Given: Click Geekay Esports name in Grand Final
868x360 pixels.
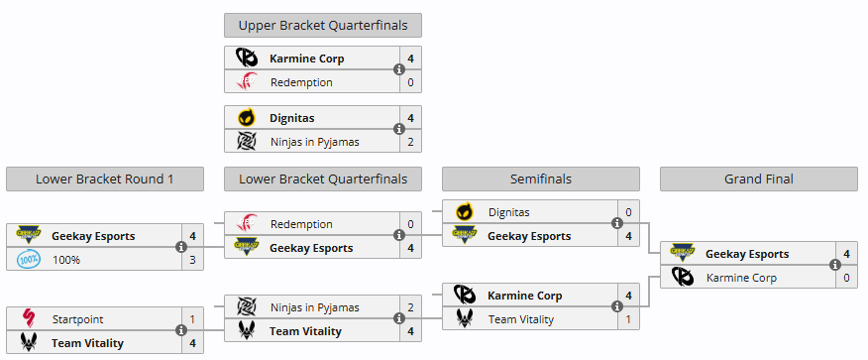Looking at the screenshot, I should (747, 254).
